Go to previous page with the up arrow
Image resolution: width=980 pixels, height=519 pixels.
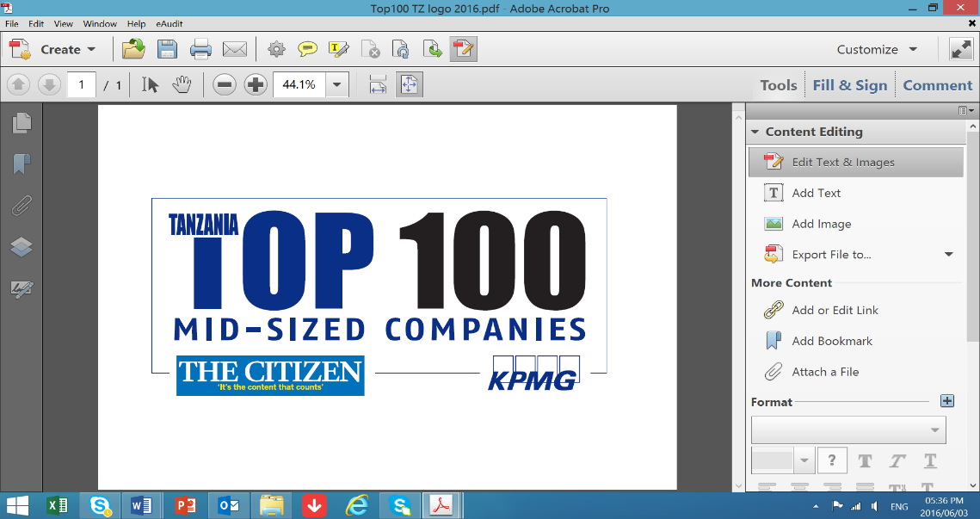point(18,84)
